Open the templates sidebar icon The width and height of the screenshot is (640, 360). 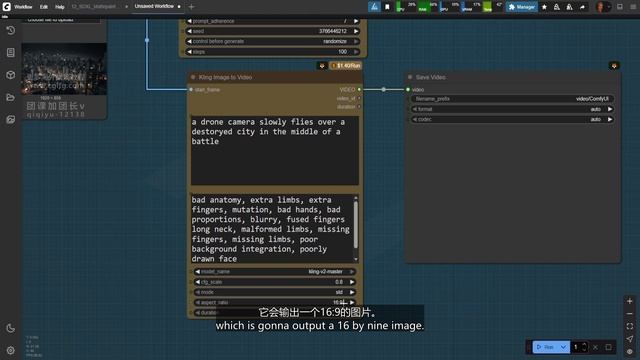tap(11, 119)
